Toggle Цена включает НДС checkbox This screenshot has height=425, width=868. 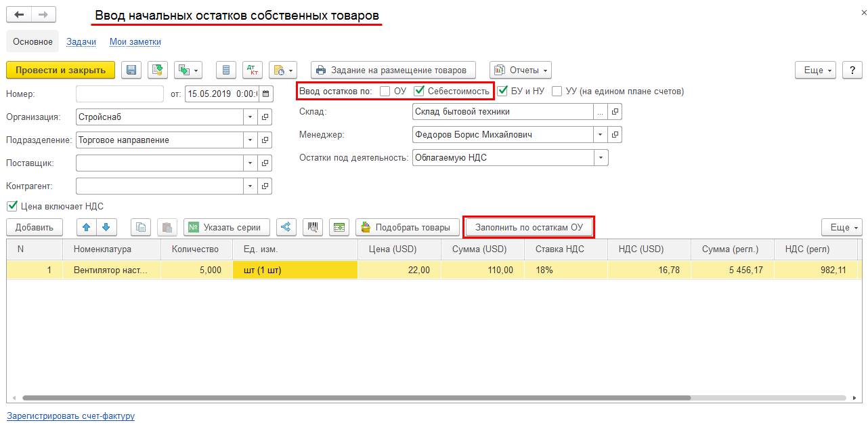pos(12,206)
